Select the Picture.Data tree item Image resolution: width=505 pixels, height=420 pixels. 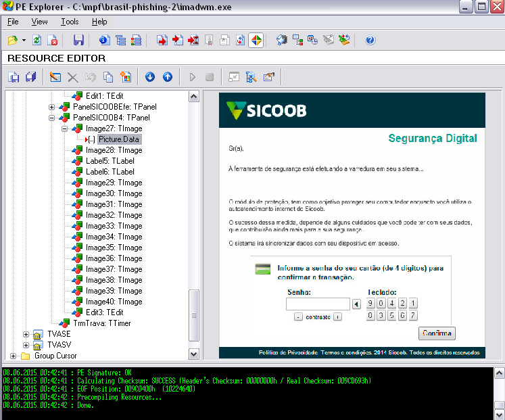click(119, 139)
